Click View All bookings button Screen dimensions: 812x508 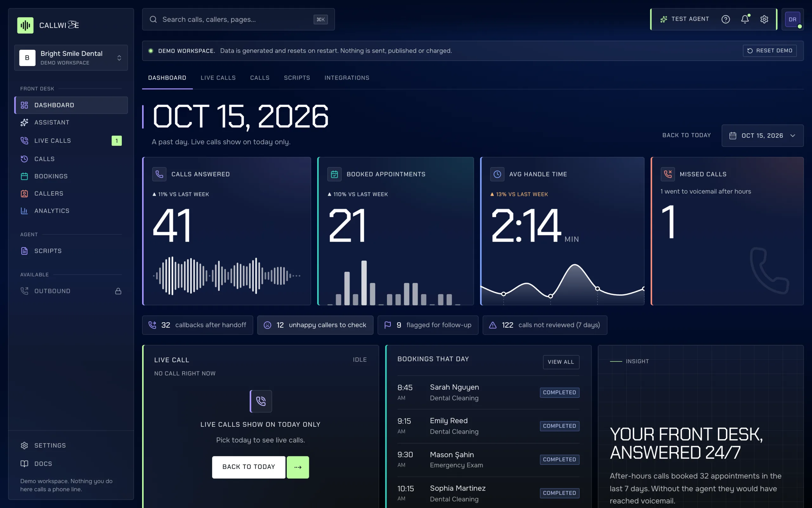(561, 362)
